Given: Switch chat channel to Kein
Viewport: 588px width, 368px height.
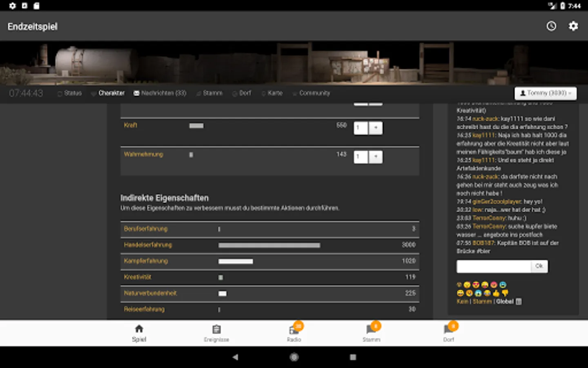Looking at the screenshot, I should pos(462,302).
